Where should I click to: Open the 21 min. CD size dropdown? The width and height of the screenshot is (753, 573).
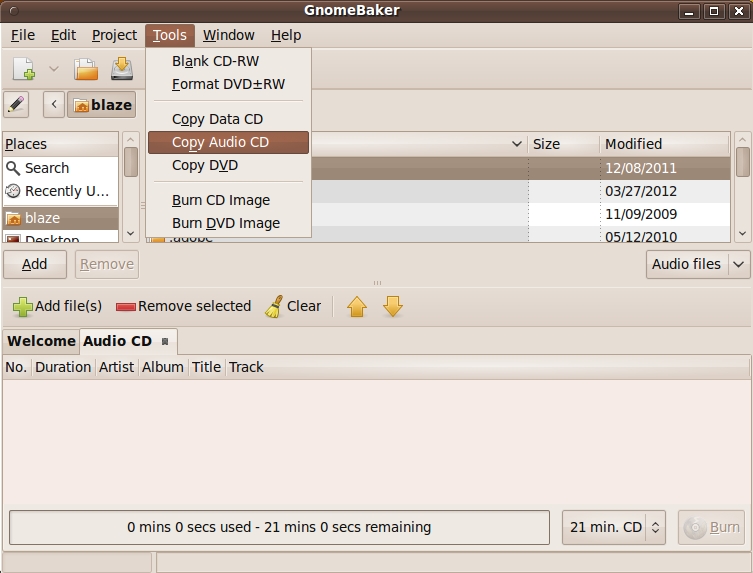[x=613, y=527]
